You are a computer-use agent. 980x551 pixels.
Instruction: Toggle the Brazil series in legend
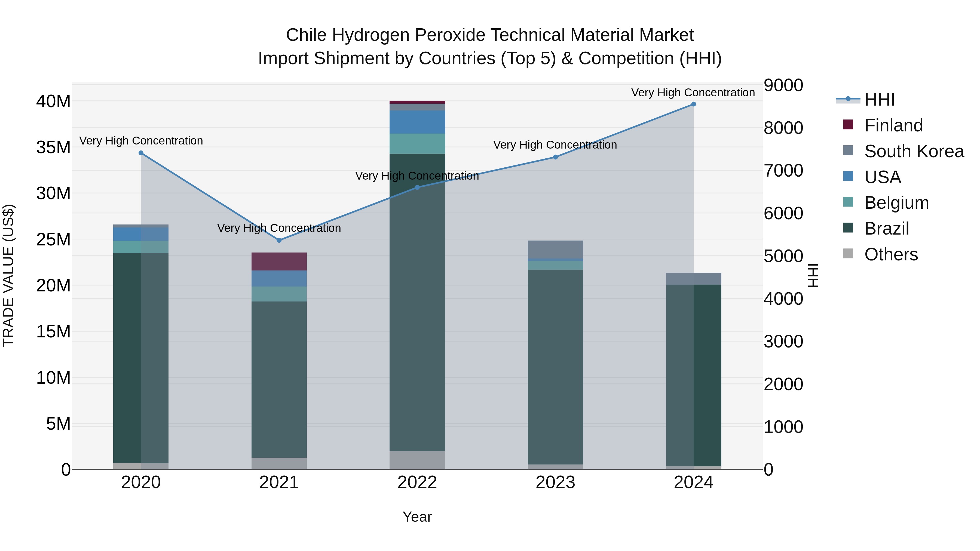click(x=876, y=229)
